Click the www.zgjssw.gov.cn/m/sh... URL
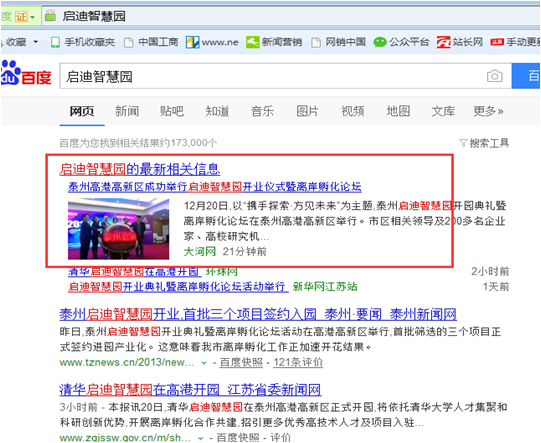Image resolution: width=541 pixels, height=443 pixels. (125, 438)
